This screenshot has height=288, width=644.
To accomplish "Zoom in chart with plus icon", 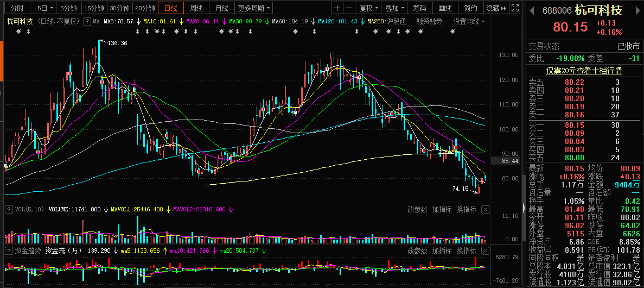I will tap(337, 8).
